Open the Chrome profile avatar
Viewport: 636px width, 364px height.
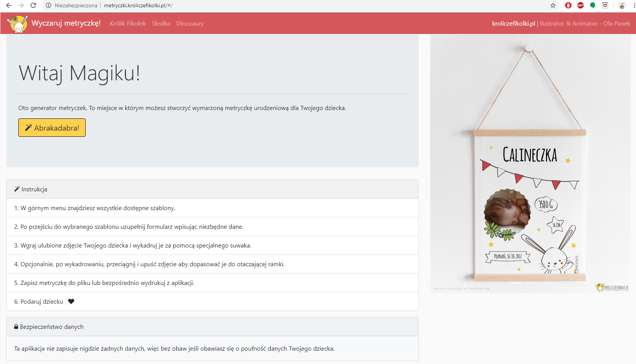[622, 5]
